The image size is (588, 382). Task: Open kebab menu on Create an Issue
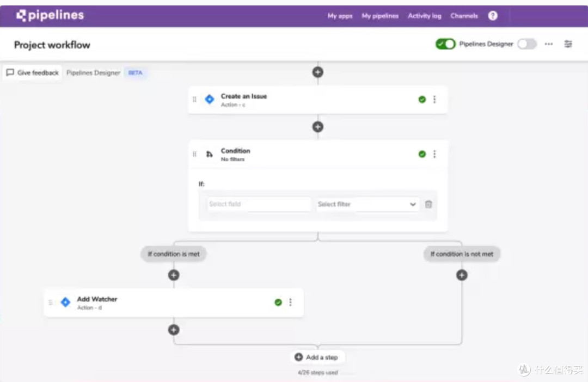tap(434, 100)
